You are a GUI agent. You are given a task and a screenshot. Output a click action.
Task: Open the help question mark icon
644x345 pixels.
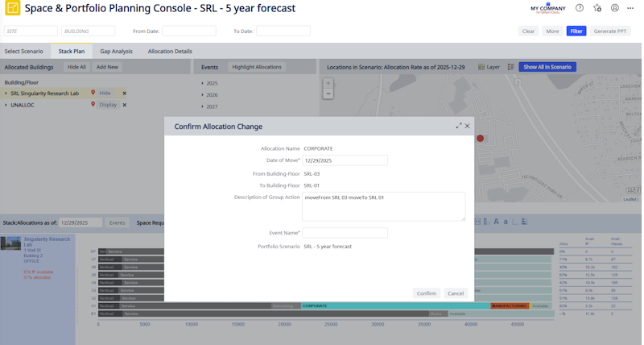tap(580, 8)
